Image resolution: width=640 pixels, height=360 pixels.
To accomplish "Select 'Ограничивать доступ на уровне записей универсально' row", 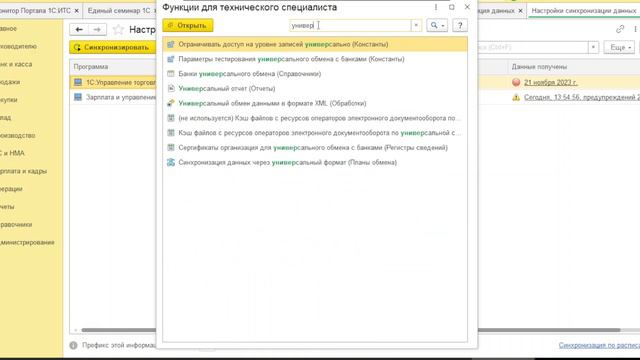I will click(x=315, y=44).
